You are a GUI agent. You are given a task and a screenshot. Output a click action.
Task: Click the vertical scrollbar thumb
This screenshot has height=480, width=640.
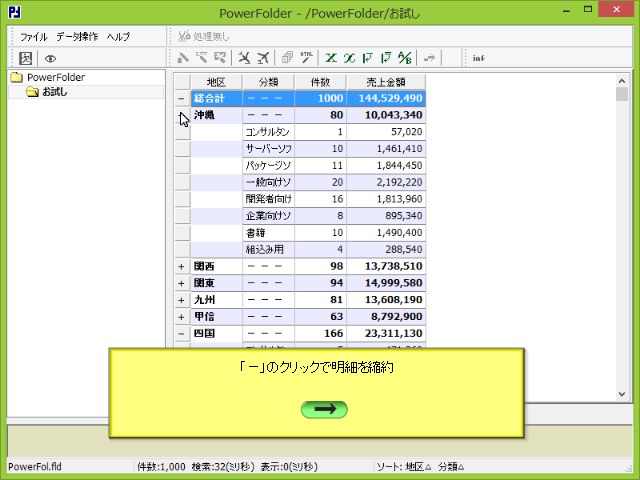click(622, 94)
